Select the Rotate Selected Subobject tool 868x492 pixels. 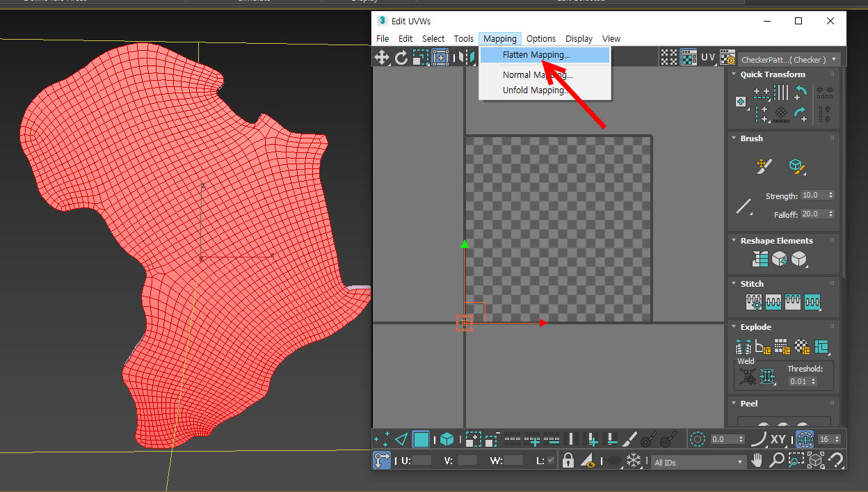401,58
